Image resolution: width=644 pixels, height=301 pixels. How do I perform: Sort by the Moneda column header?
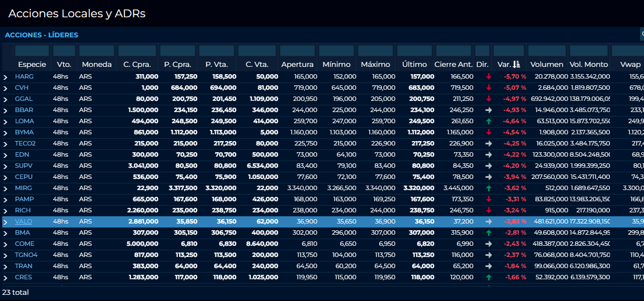96,65
